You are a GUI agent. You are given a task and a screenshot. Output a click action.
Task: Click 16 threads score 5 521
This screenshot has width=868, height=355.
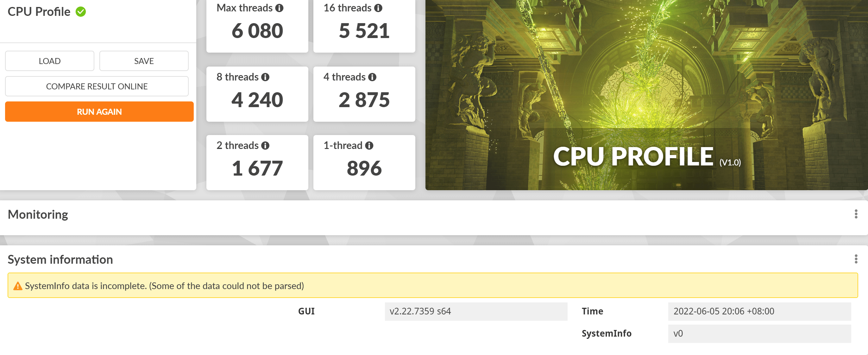tap(364, 31)
